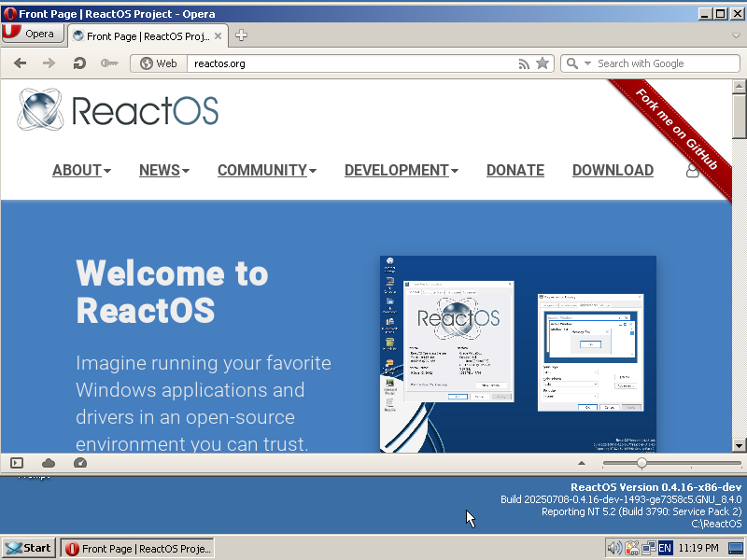Click the 11:19 PM clock in the tray

pos(698,548)
